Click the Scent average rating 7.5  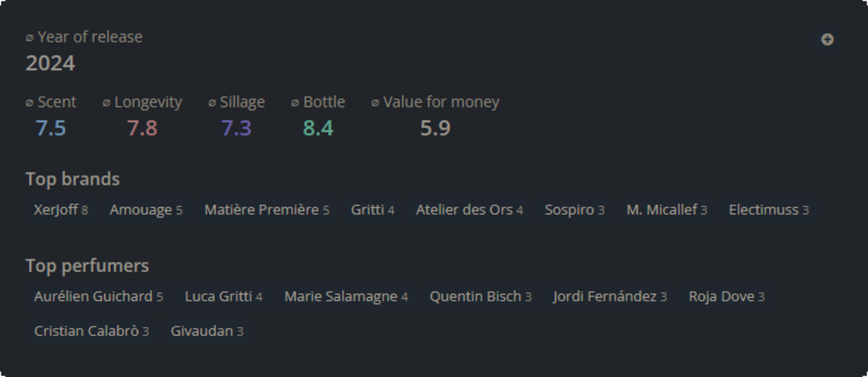pos(51,128)
